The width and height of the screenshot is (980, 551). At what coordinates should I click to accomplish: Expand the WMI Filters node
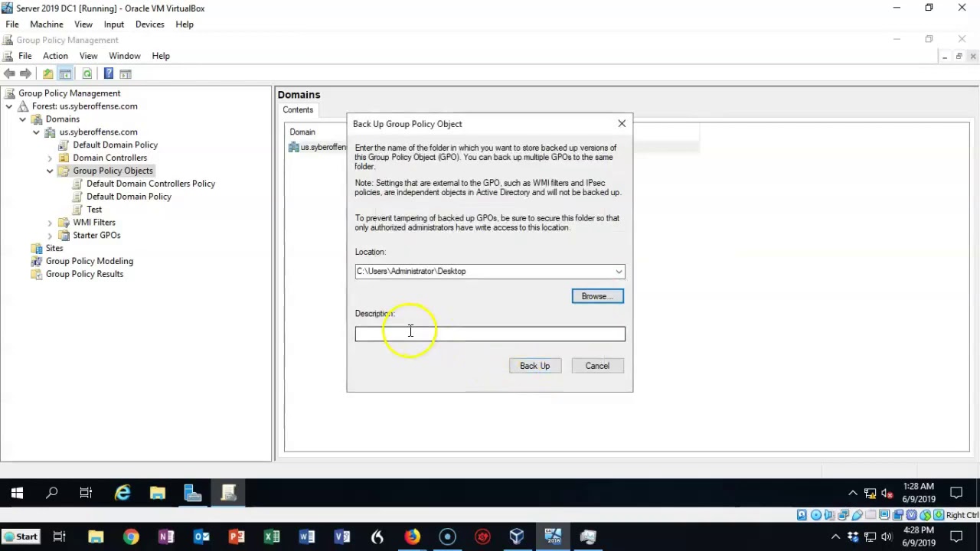click(50, 223)
